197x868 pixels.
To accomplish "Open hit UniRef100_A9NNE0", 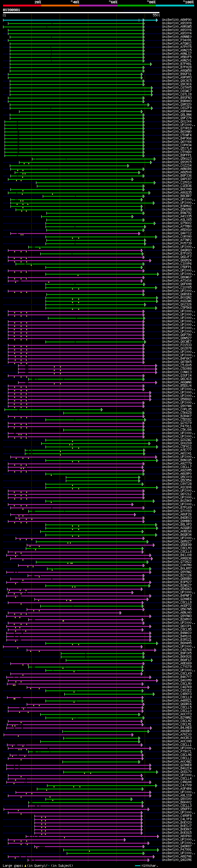I will tap(177, 37).
